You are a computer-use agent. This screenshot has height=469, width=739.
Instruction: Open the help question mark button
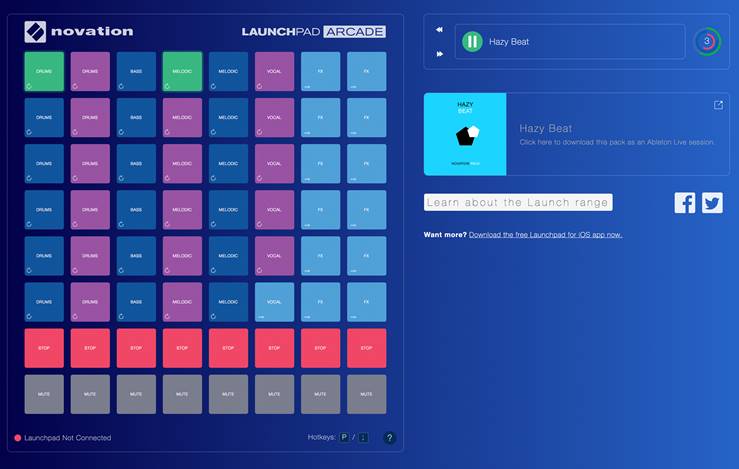(x=389, y=438)
